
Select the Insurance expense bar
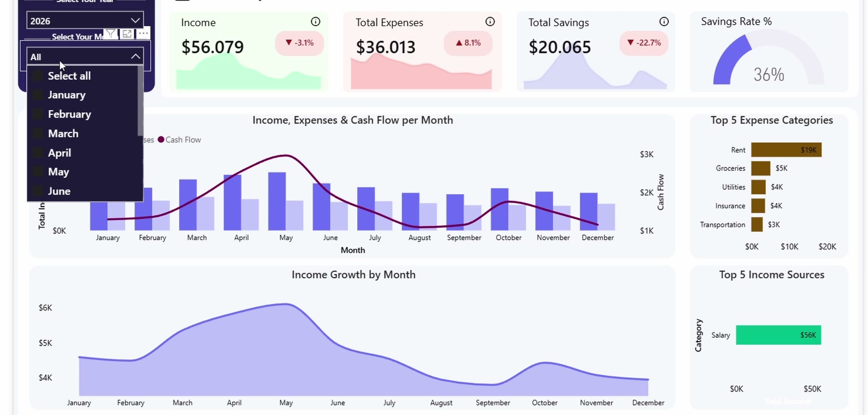tap(758, 206)
